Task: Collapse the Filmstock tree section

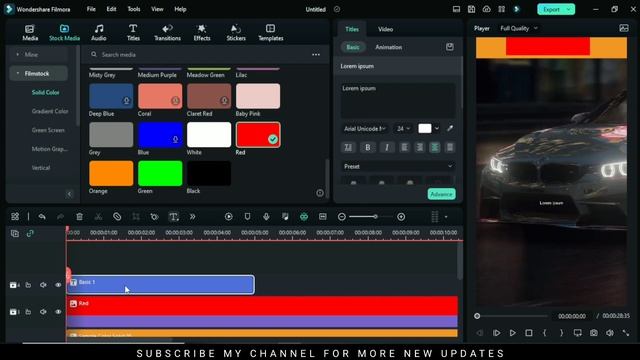Action: click(18, 73)
